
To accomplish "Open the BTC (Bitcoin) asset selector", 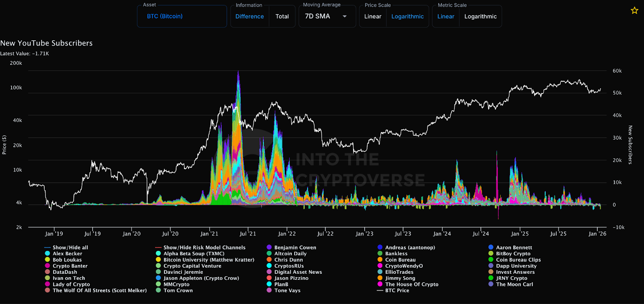I will coord(165,17).
